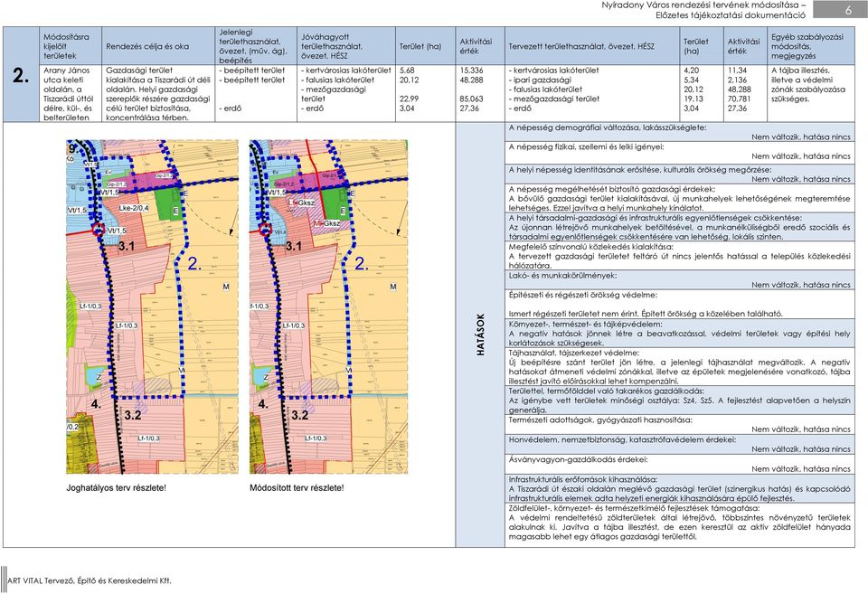This screenshot has width=868, height=594.
Task: Click 'Lke-2/0,4' zone label on left map
Action: [x=134, y=208]
